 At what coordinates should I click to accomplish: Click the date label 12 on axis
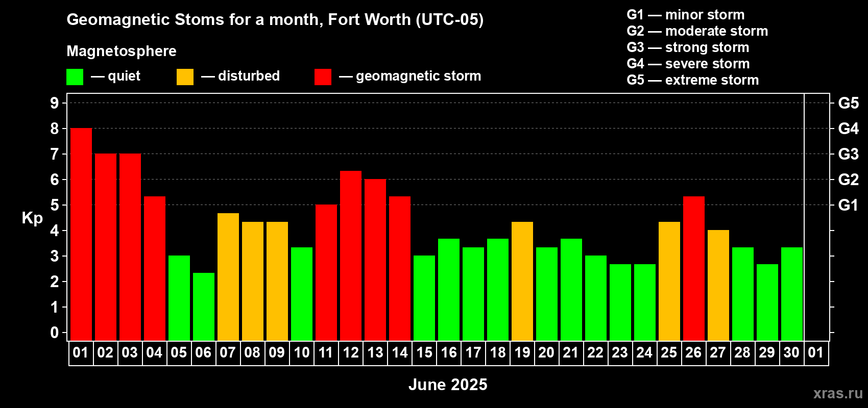tap(351, 353)
